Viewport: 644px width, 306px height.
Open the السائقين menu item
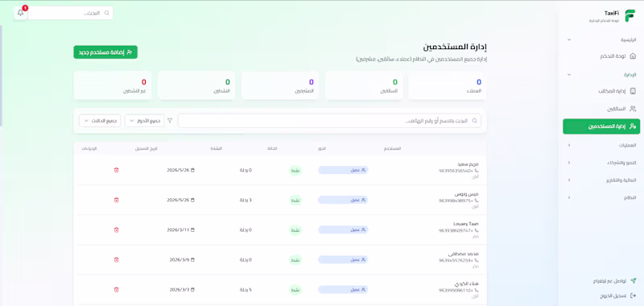click(x=601, y=109)
